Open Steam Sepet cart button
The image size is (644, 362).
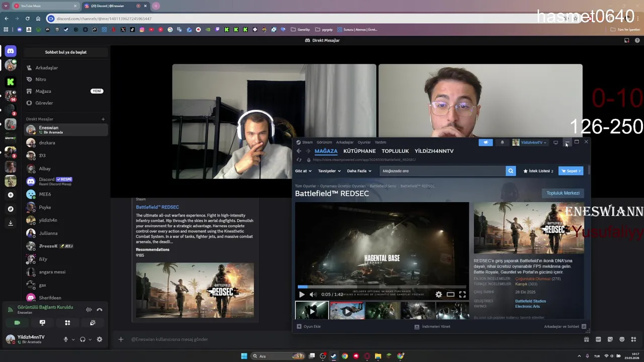click(x=571, y=171)
